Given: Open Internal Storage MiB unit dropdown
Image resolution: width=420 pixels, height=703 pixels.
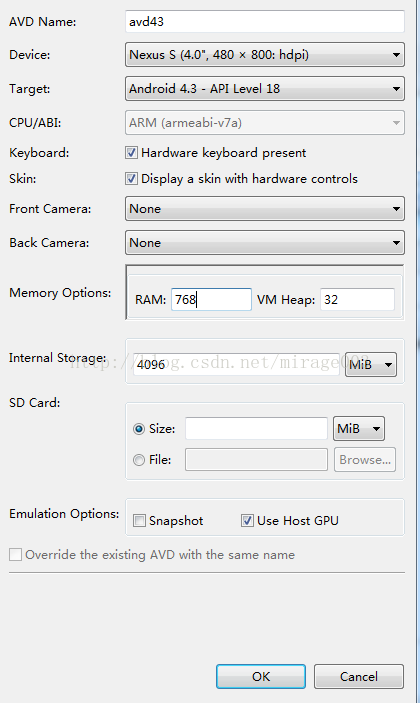Looking at the screenshot, I should click(x=371, y=365).
